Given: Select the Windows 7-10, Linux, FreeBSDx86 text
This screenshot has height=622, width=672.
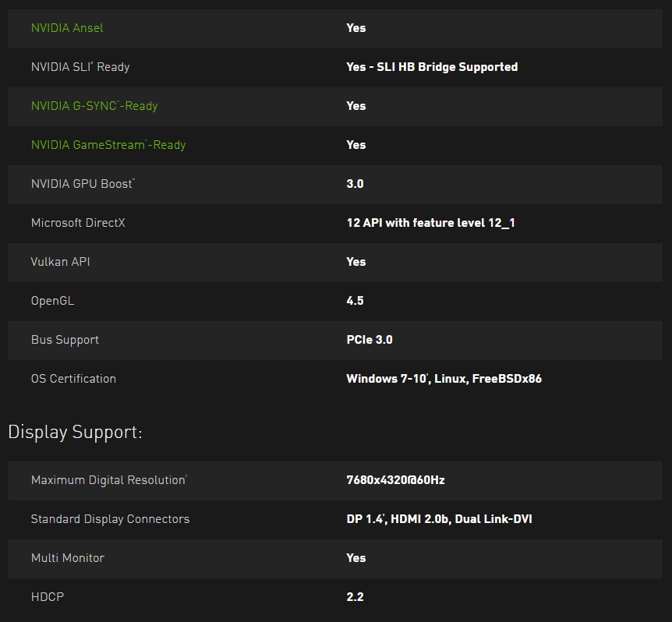Looking at the screenshot, I should pos(444,379).
